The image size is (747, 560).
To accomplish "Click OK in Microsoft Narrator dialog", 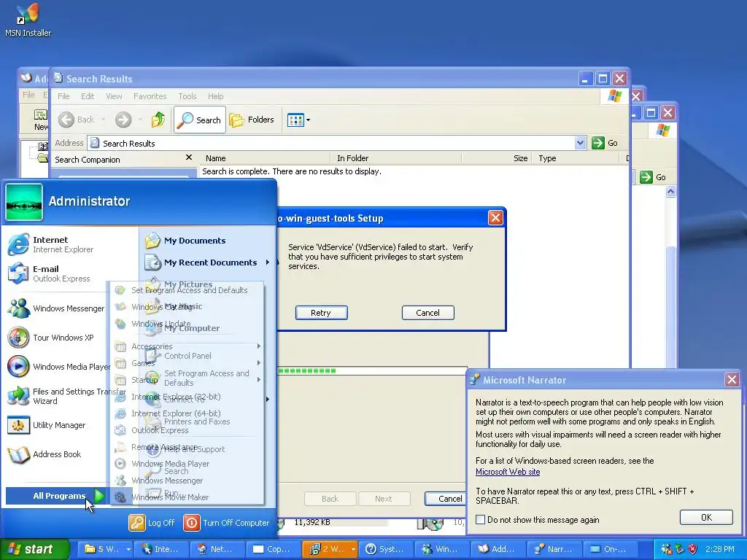I will coord(706,517).
